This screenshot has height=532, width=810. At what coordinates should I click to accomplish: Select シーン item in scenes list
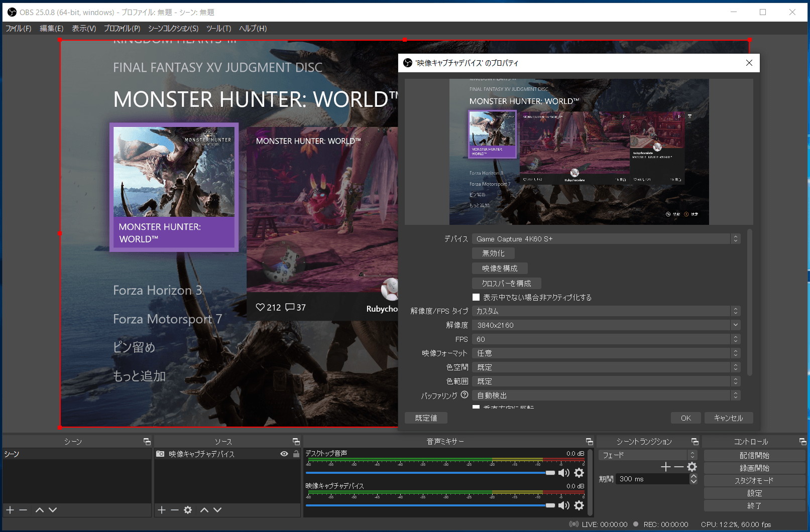point(77,454)
